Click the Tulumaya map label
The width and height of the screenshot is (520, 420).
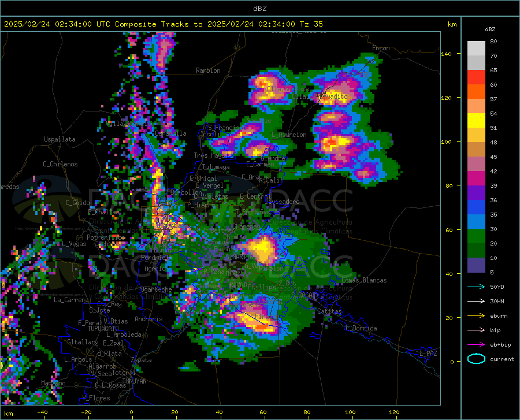point(216,167)
